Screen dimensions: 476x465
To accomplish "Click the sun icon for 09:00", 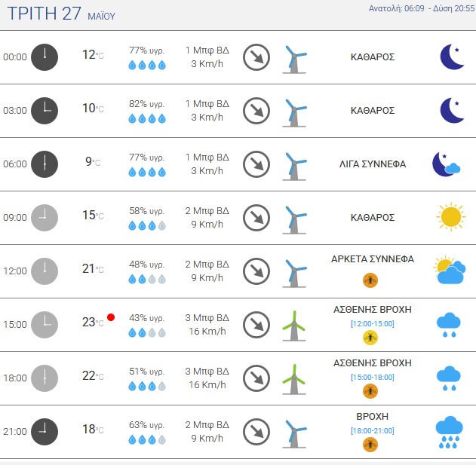I will [x=451, y=217].
